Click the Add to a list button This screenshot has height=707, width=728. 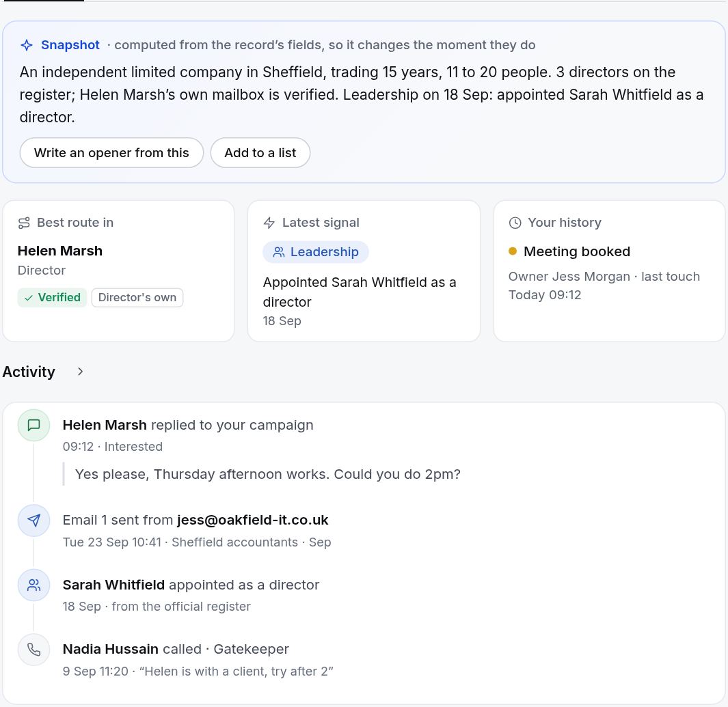pos(260,152)
